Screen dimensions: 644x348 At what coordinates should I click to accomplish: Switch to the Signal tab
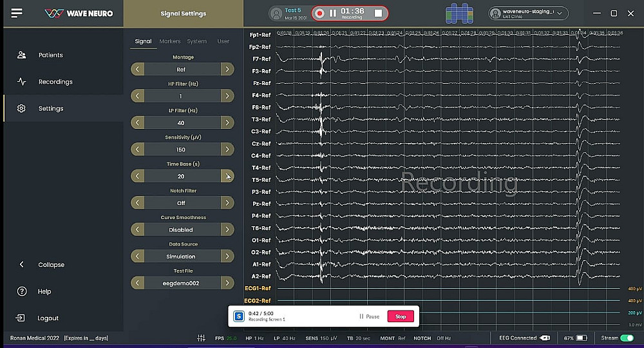tap(144, 41)
